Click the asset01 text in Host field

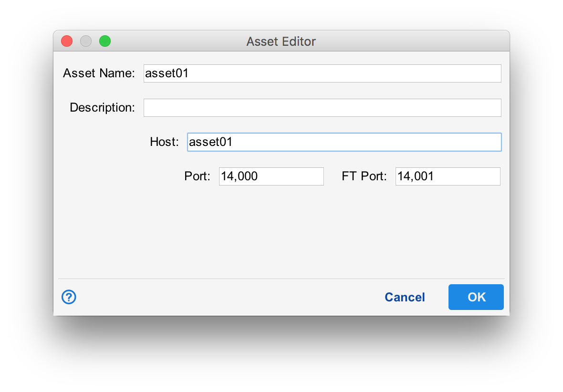pyautogui.click(x=210, y=142)
